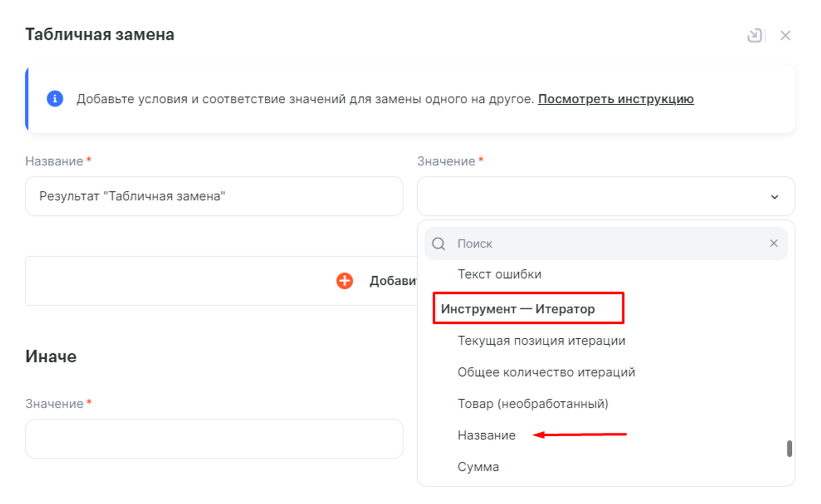This screenshot has width=821, height=504.
Task: Choose Сумма from the dropdown list
Action: pos(478,467)
